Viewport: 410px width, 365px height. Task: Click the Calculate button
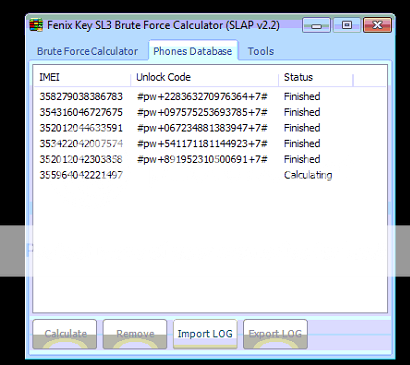65,334
